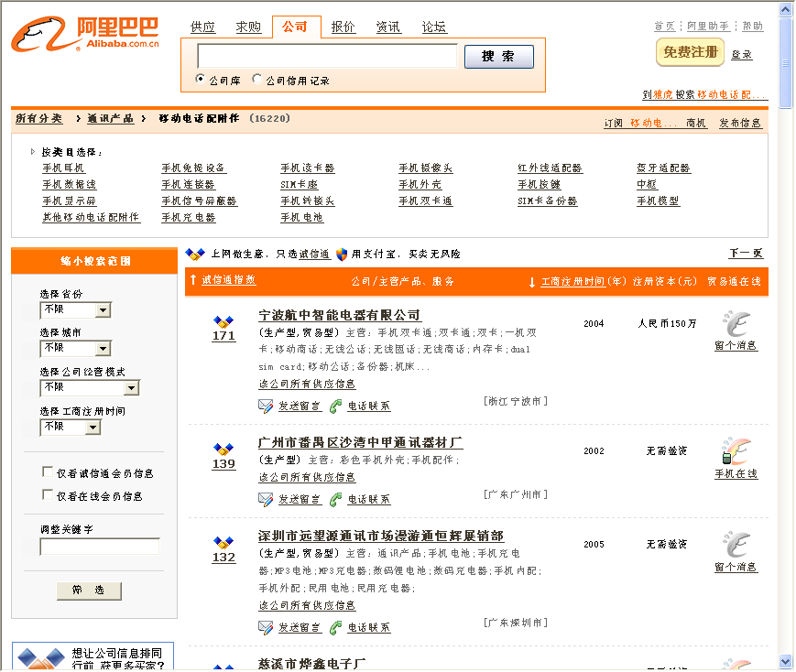Open the 手机读卡器 category link
796x672 pixels.
308,168
